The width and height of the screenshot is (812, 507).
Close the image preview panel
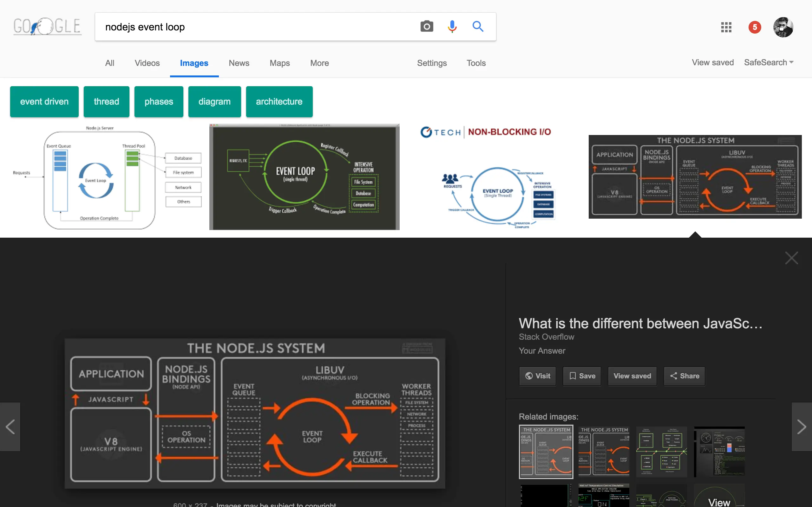coord(791,258)
